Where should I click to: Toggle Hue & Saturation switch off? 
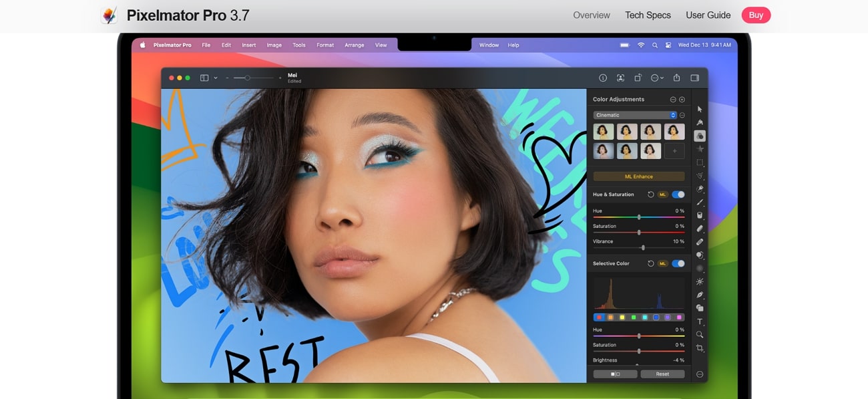(x=678, y=194)
